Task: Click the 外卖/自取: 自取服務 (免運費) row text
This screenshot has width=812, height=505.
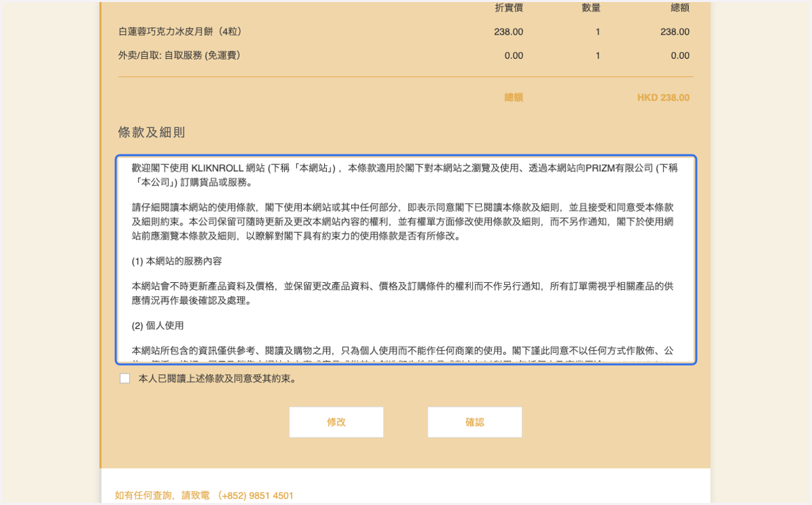Action: [x=179, y=56]
